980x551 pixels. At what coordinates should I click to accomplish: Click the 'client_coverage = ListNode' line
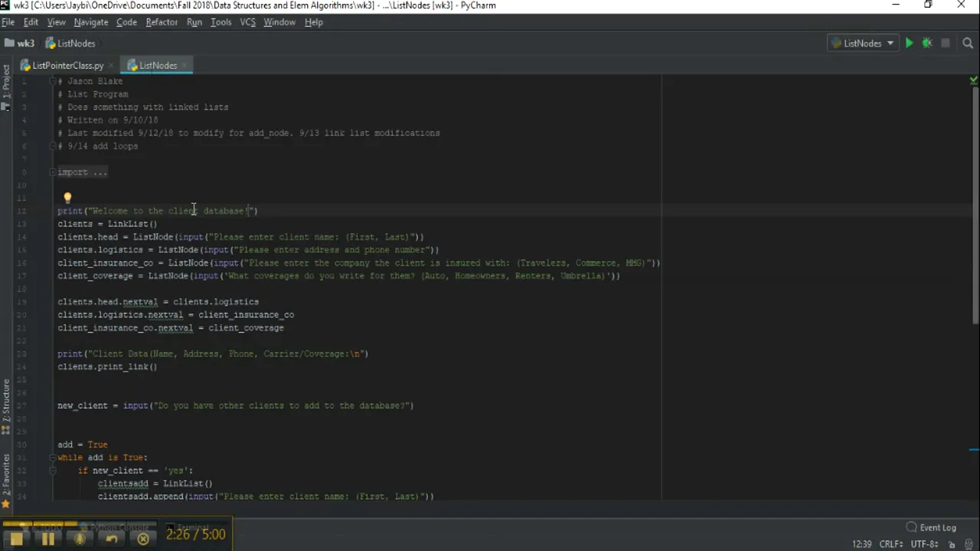[x=339, y=275]
